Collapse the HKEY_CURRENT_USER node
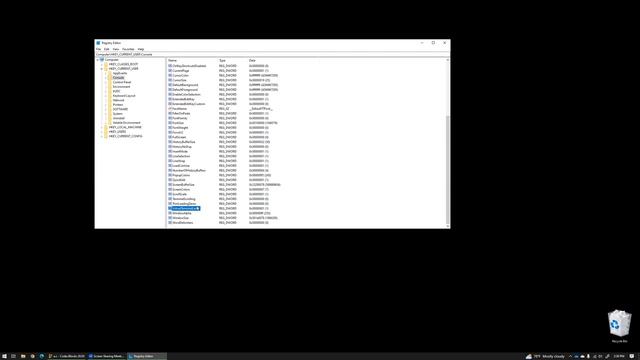Viewport: 640px width, 360px height. (102, 69)
